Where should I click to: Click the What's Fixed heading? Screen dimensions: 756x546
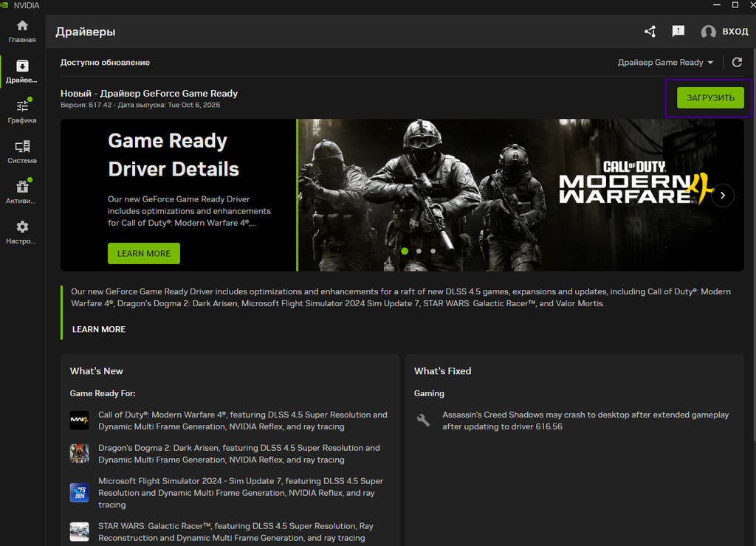tap(443, 371)
